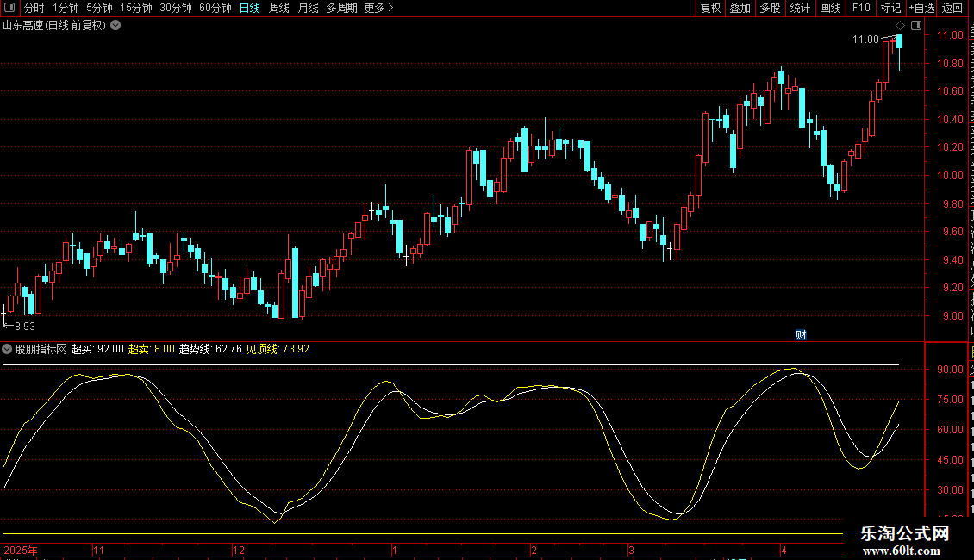The height and width of the screenshot is (560, 974).
Task: Click the 趋势线: 62.76 indicator value
Action: 210,349
